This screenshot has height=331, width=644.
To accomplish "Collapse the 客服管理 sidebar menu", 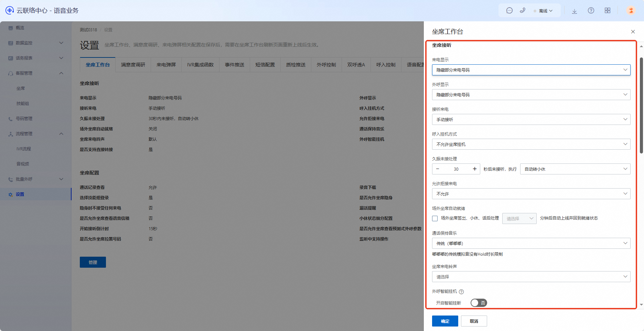I will (61, 73).
